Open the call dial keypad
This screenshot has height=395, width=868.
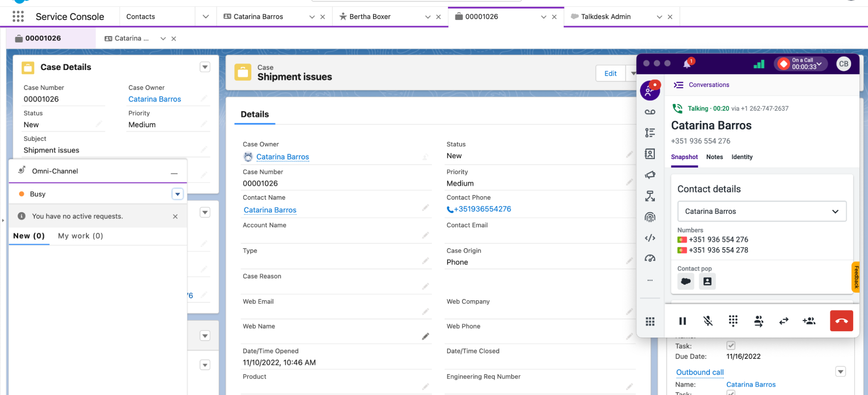tap(733, 321)
